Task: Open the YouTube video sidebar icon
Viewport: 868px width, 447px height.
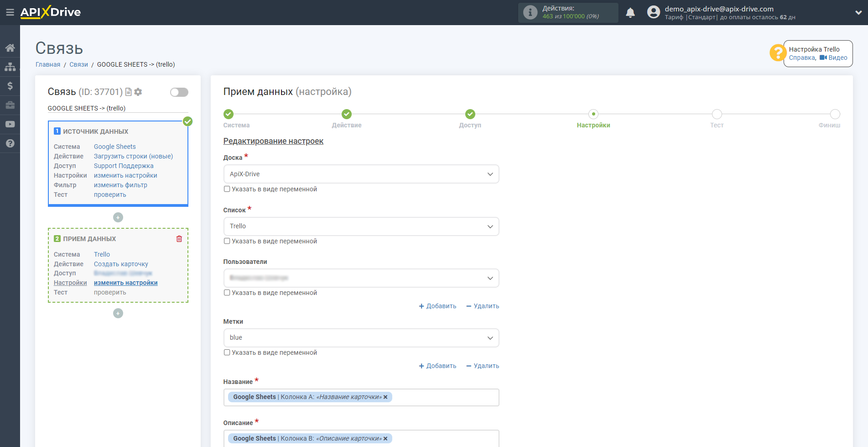Action: (10, 124)
